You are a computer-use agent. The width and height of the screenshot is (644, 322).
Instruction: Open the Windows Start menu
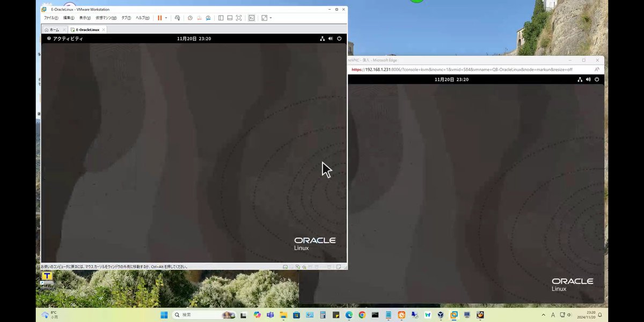pyautogui.click(x=164, y=315)
